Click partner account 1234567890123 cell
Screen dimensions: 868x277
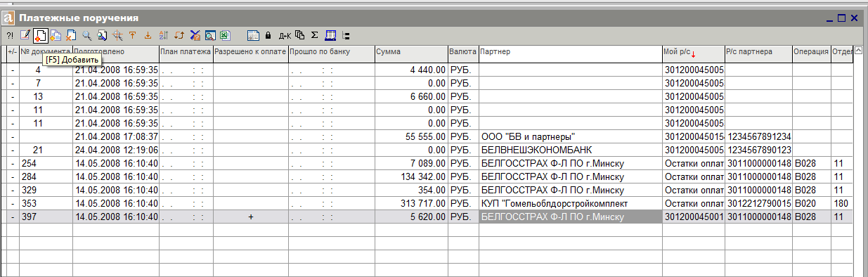pyautogui.click(x=758, y=150)
